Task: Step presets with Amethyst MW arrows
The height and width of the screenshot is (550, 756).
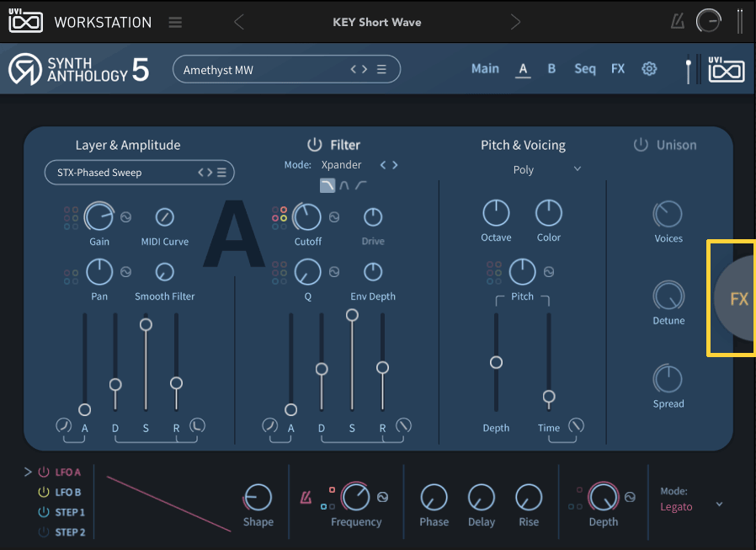Action: click(x=359, y=69)
